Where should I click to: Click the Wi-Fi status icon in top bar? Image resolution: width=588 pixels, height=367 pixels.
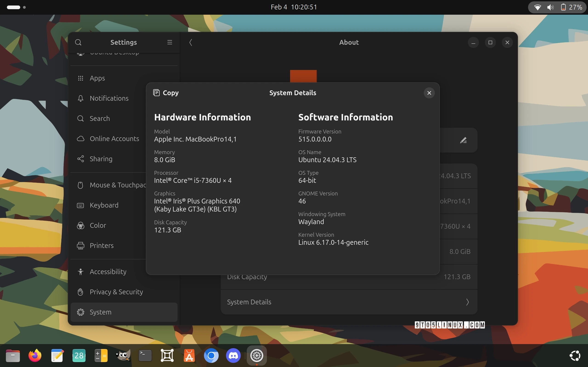538,7
